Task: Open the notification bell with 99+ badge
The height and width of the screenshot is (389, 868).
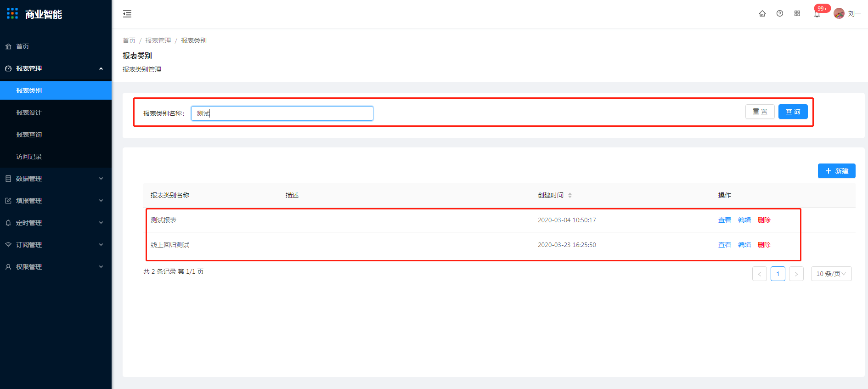Action: pos(817,14)
